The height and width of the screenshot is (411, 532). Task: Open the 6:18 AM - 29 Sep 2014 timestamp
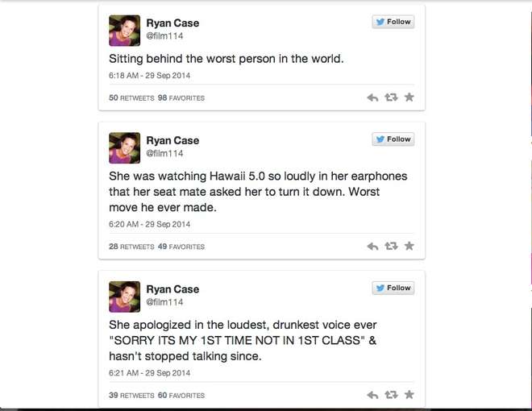(x=149, y=76)
